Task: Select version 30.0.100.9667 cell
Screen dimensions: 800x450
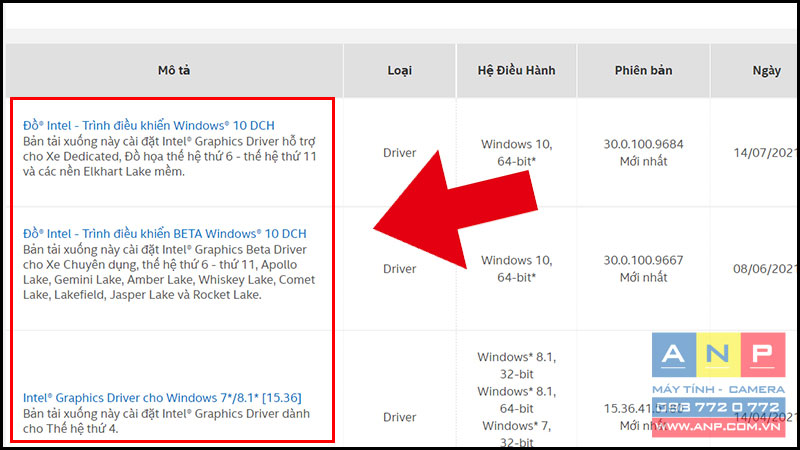Action: point(643,268)
